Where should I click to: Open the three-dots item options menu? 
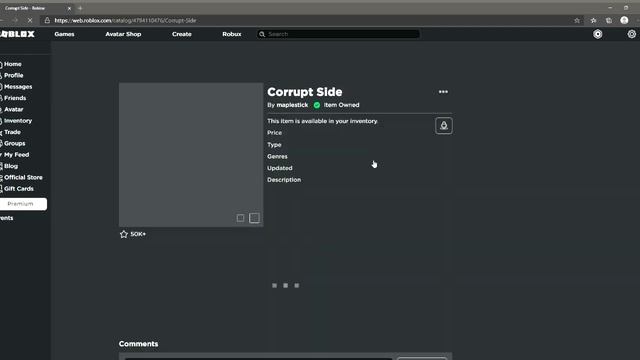[x=443, y=92]
